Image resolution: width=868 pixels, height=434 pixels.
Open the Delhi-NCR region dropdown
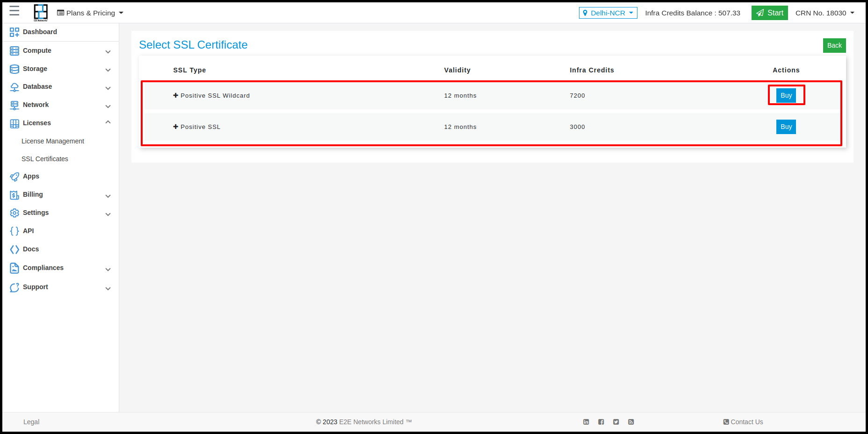click(x=608, y=13)
